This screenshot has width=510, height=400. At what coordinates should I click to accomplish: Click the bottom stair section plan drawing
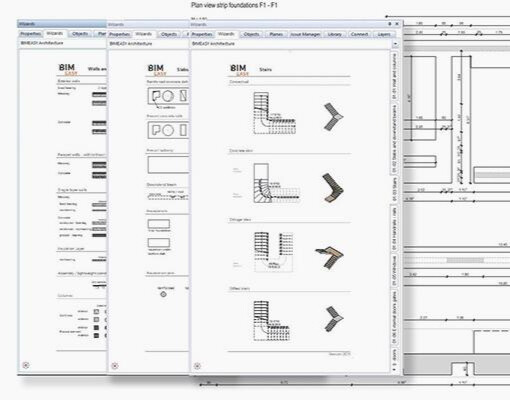pos(272,321)
